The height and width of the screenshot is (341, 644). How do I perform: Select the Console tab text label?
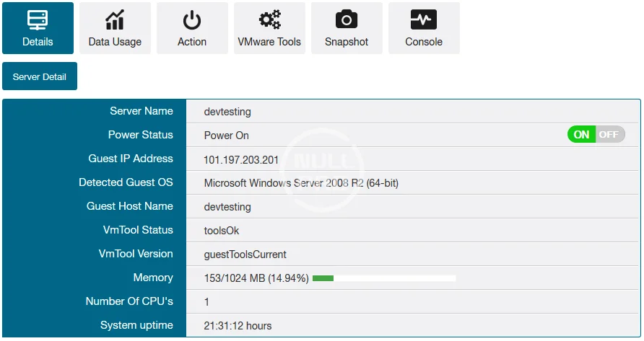(424, 42)
